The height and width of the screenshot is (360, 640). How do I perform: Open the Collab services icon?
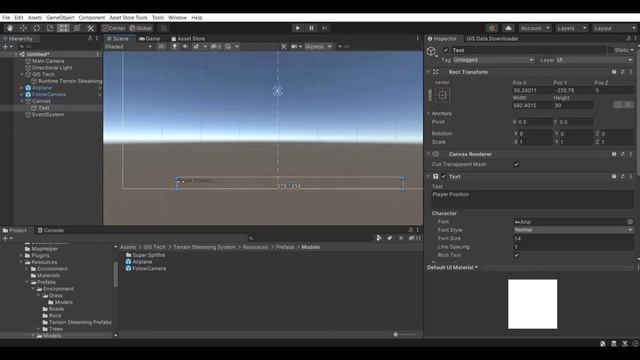click(492, 28)
